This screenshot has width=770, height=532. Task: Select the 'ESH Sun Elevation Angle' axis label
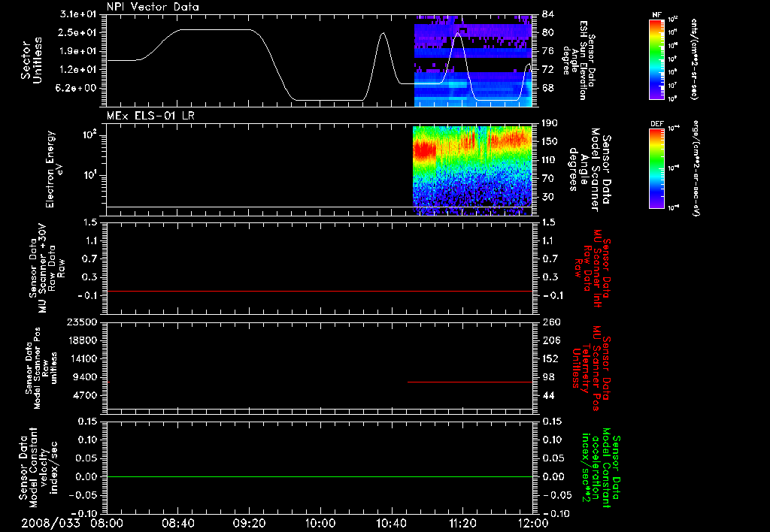[579, 60]
